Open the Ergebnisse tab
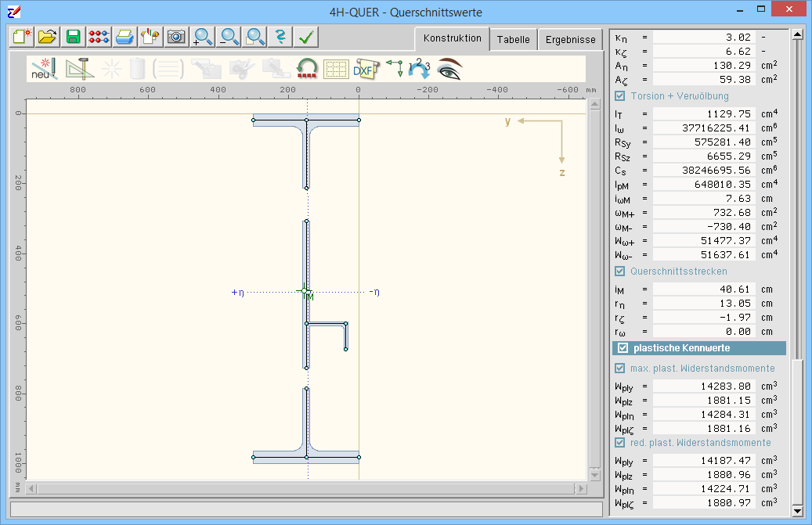 (x=569, y=40)
